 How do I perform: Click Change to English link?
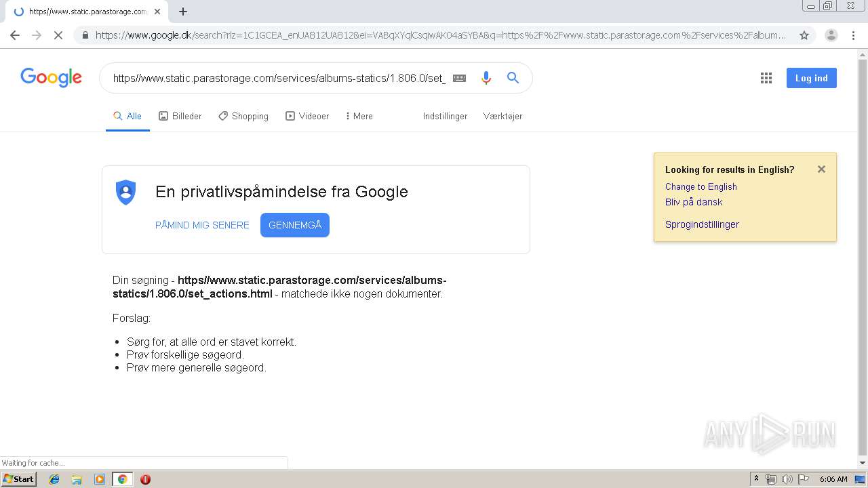click(x=701, y=186)
